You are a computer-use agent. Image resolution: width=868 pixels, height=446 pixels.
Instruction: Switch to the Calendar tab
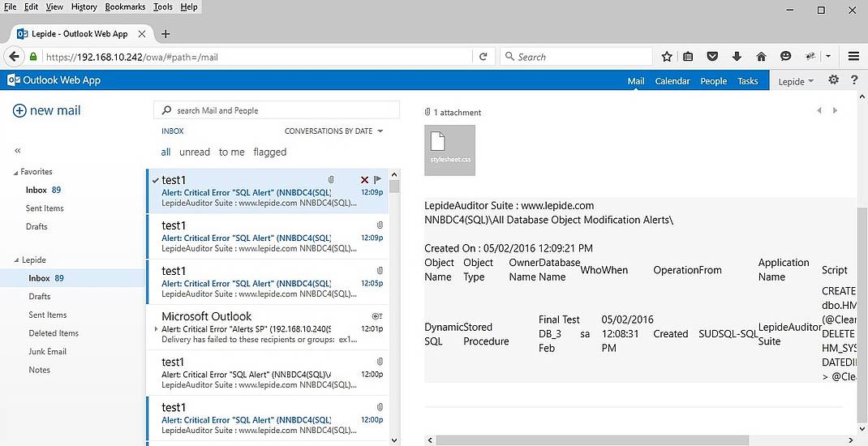pyautogui.click(x=672, y=81)
